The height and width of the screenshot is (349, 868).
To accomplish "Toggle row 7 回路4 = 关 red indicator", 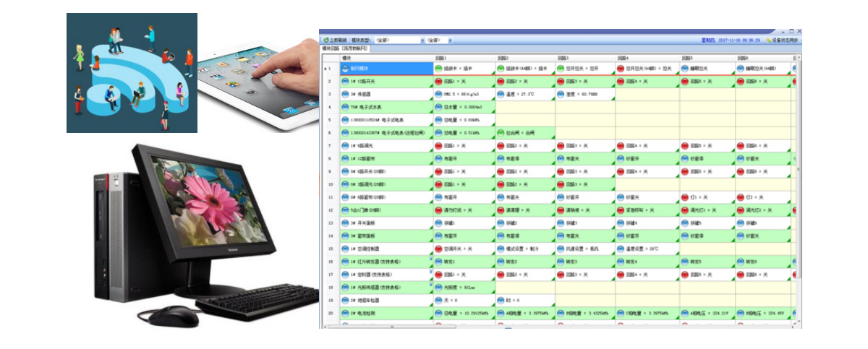I will (x=622, y=146).
